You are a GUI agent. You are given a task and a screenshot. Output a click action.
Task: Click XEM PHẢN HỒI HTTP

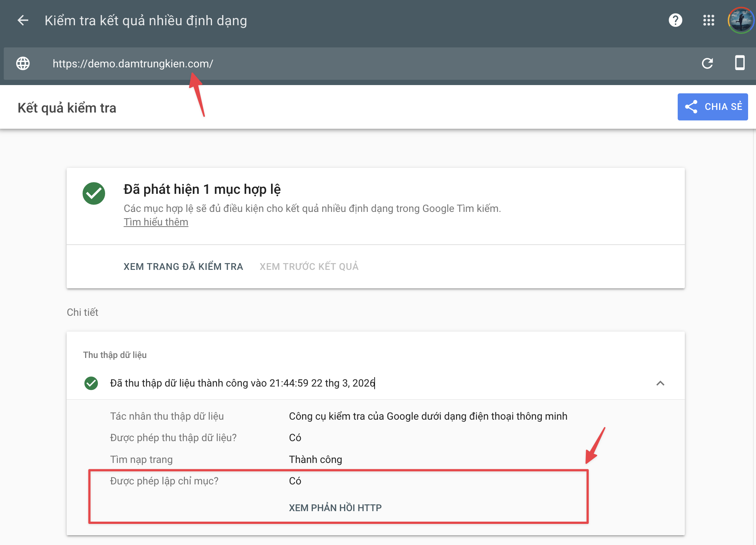tap(335, 508)
